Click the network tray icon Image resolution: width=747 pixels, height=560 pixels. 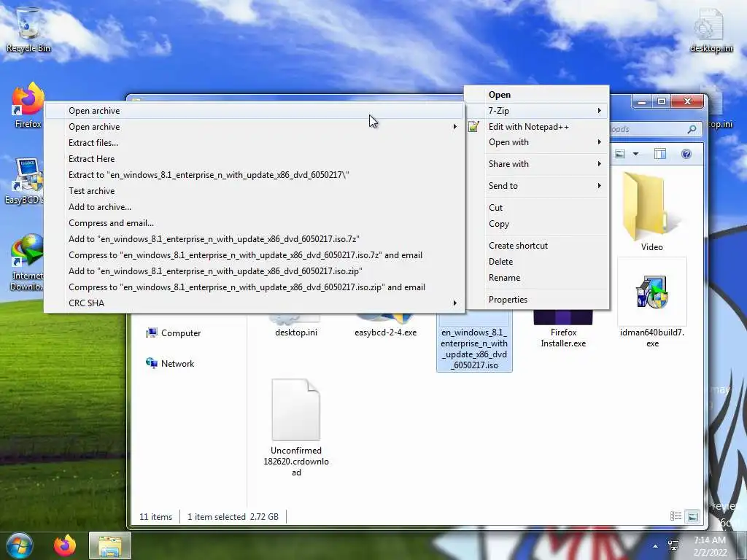(x=673, y=545)
